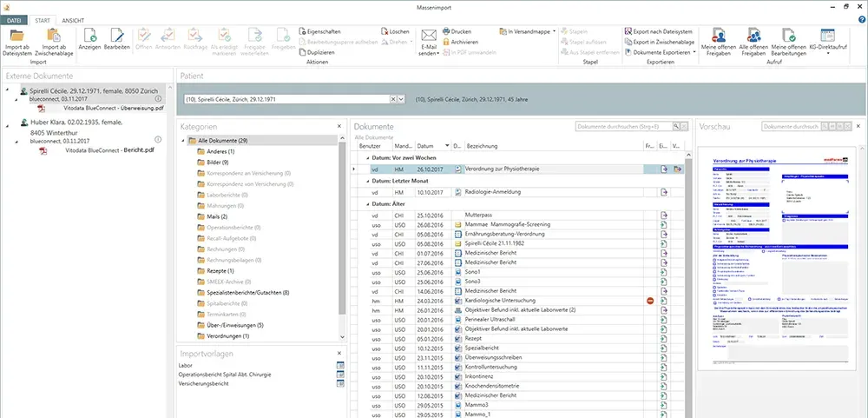Click Duplizieren in Aktionen group
The width and height of the screenshot is (868, 418).
[317, 52]
